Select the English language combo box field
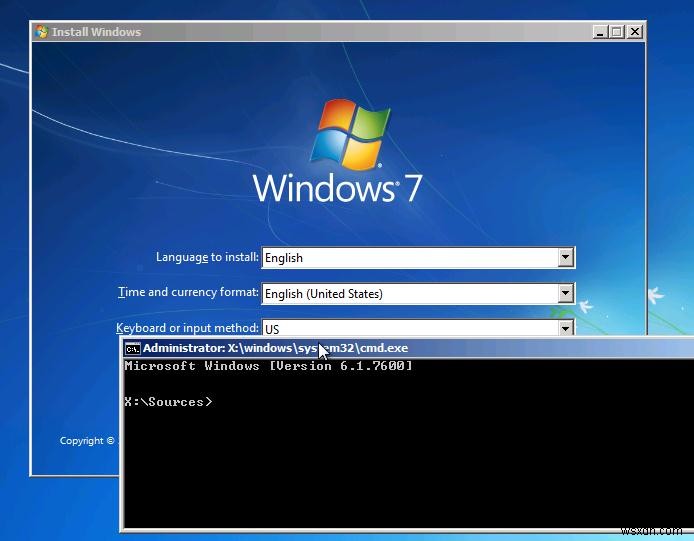 (x=418, y=258)
